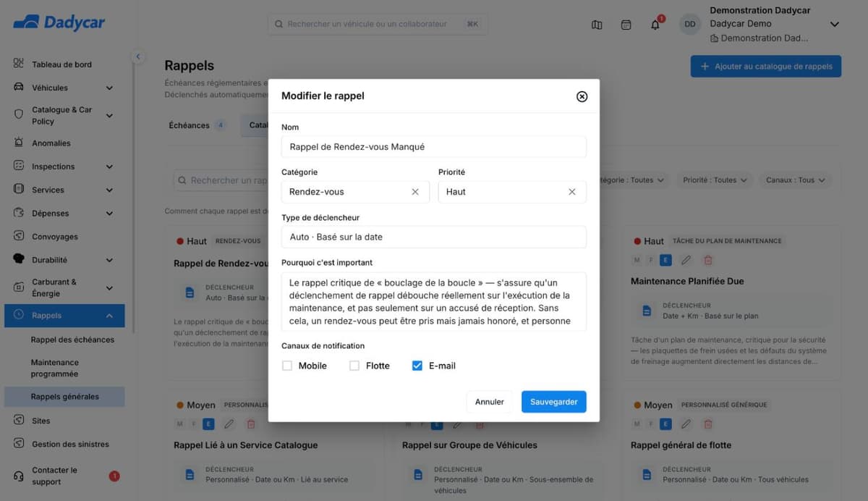868x501 pixels.
Task: Expand the Véhicules sidebar section
Action: pyautogui.click(x=109, y=88)
